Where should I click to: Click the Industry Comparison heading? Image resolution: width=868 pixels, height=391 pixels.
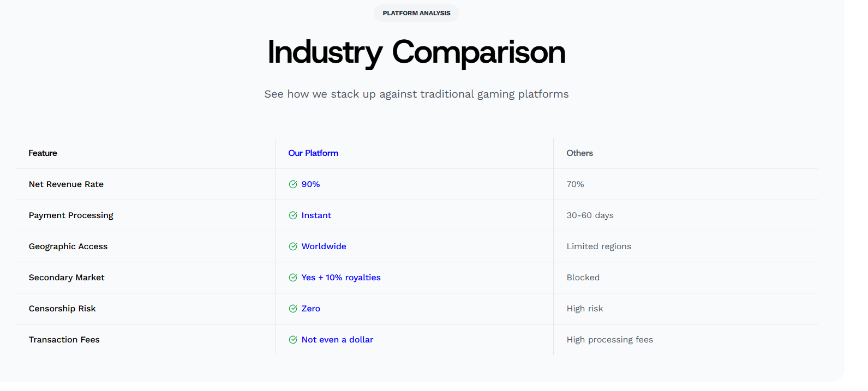click(x=416, y=52)
